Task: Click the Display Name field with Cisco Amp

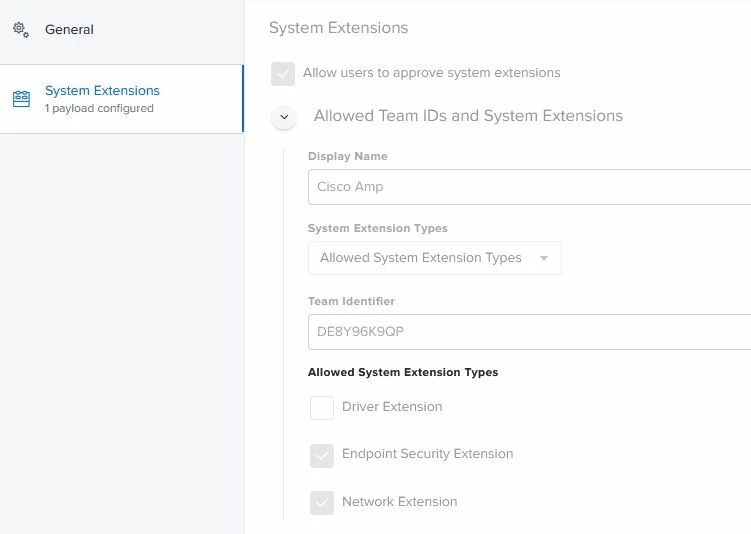Action: pos(529,187)
